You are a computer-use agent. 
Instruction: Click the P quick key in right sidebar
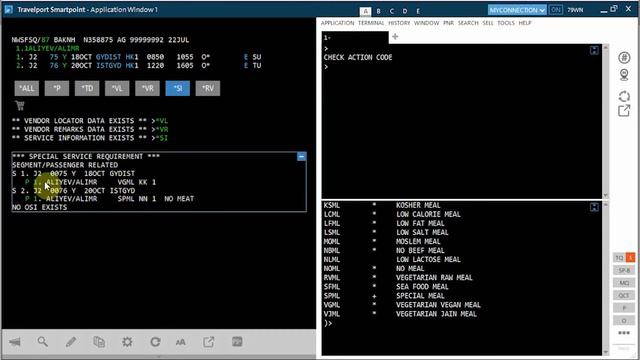[624, 308]
